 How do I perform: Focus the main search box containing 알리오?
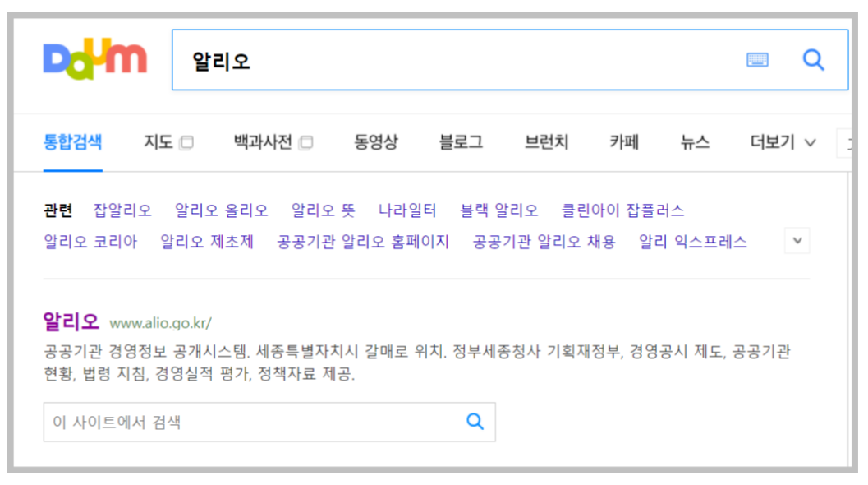pos(510,60)
